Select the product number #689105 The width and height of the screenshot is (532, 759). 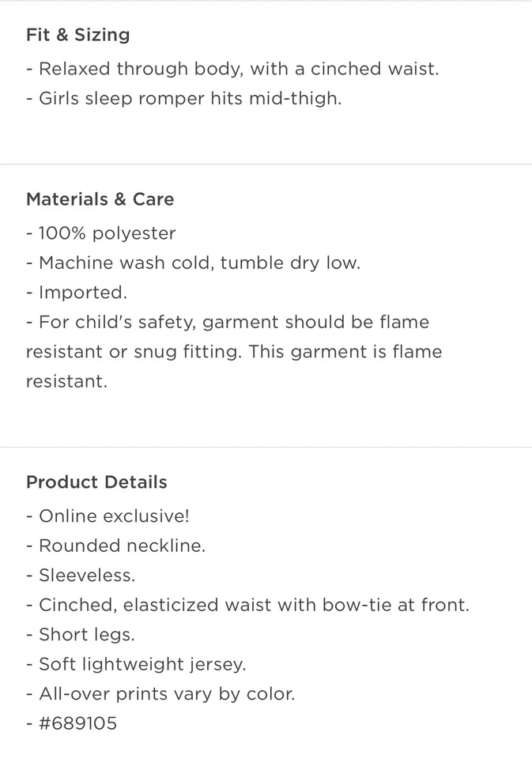77,723
